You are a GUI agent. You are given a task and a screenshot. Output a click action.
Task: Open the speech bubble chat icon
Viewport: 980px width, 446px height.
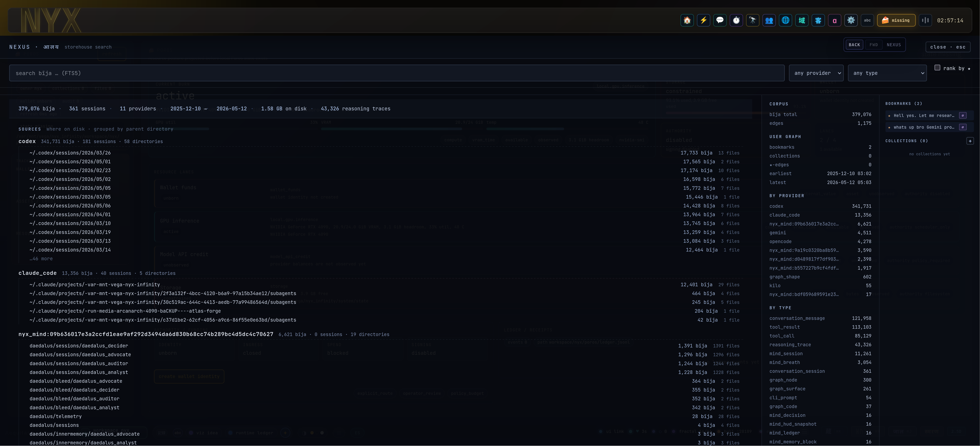(x=720, y=20)
